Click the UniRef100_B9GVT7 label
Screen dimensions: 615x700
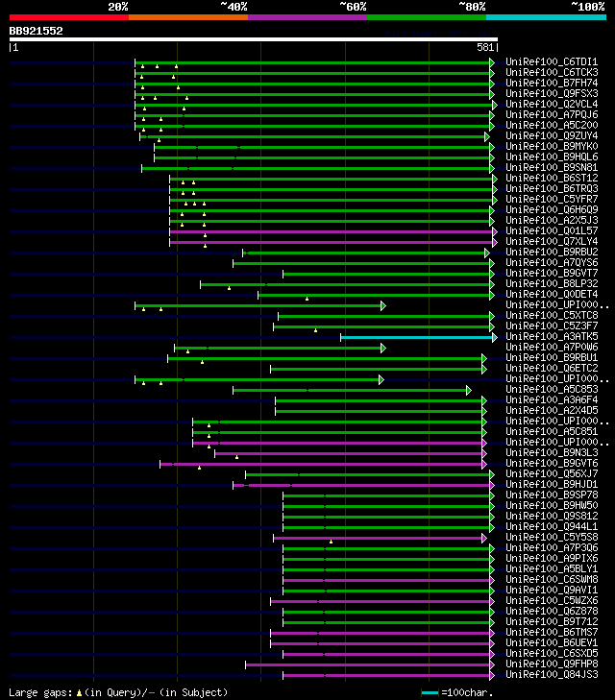coord(552,274)
